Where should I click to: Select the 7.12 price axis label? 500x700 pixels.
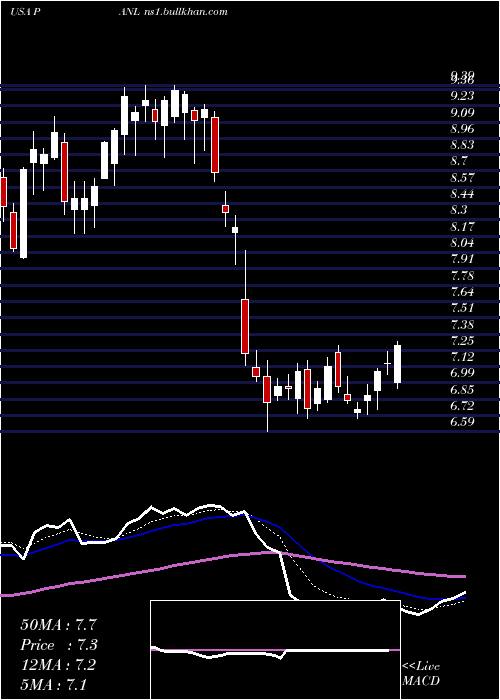[x=462, y=357]
